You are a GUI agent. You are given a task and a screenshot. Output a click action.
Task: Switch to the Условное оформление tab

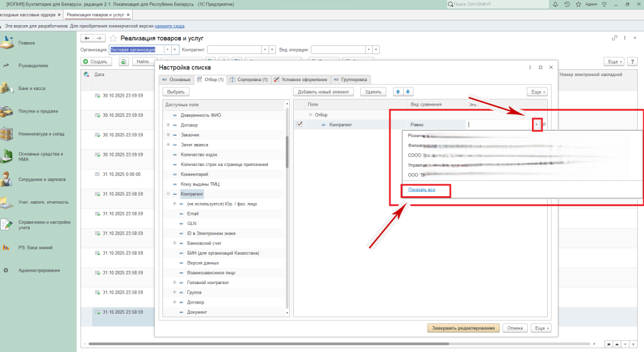tap(300, 80)
